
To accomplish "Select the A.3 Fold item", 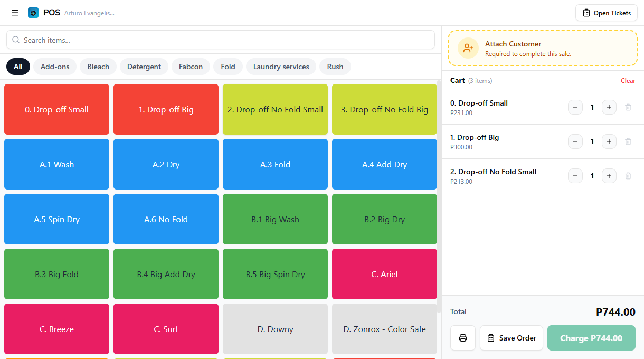I will (275, 164).
